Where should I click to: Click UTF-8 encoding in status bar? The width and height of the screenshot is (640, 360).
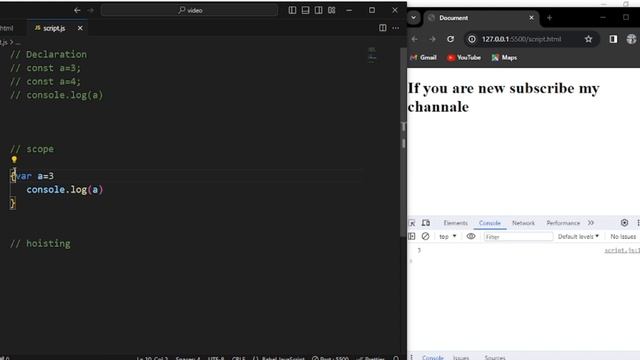216,358
